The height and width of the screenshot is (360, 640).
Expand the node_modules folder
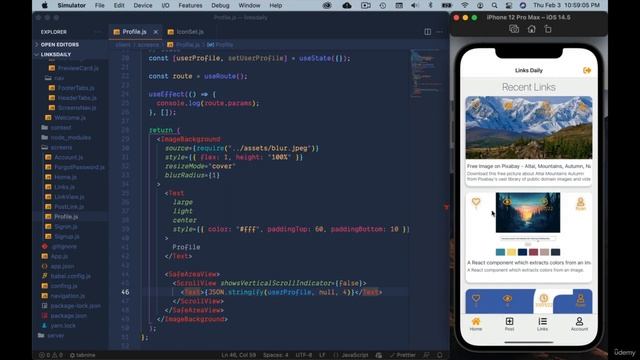[x=71, y=138]
